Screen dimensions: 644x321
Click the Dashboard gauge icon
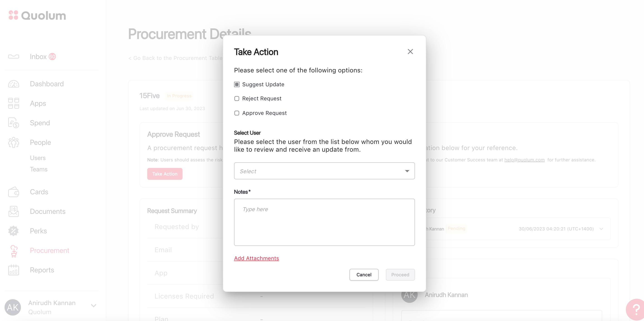[13, 84]
